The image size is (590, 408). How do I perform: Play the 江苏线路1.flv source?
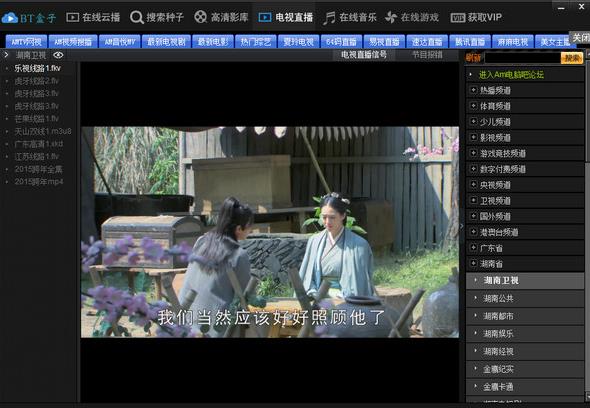pos(36,157)
